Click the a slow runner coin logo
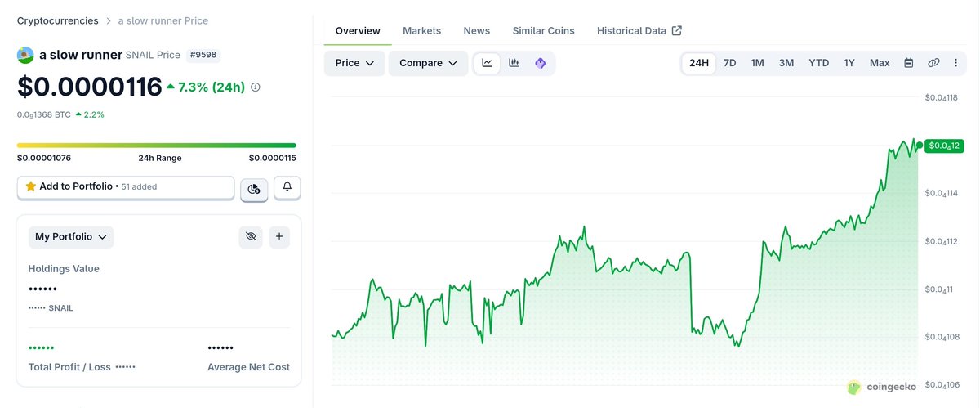The image size is (980, 408). tap(25, 55)
